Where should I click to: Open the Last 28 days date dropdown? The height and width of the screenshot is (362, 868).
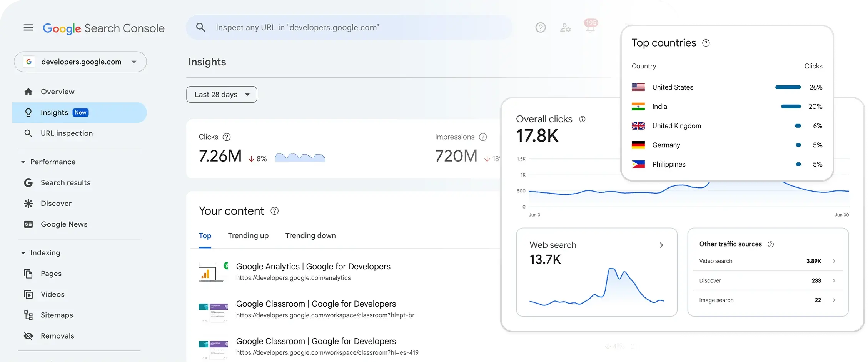222,95
